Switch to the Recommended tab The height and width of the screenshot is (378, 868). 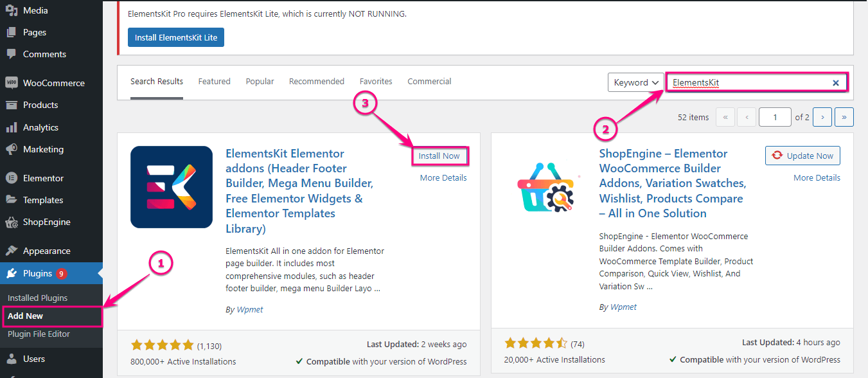(x=317, y=82)
